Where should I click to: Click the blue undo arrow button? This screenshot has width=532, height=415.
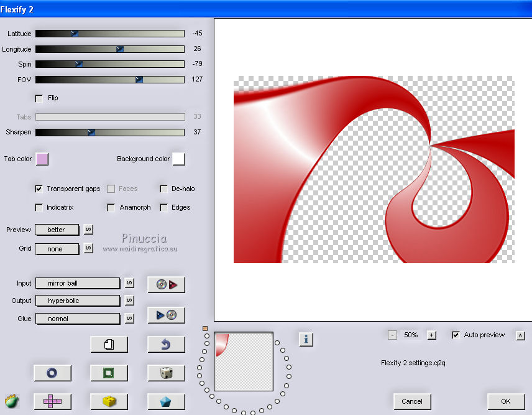(x=167, y=344)
